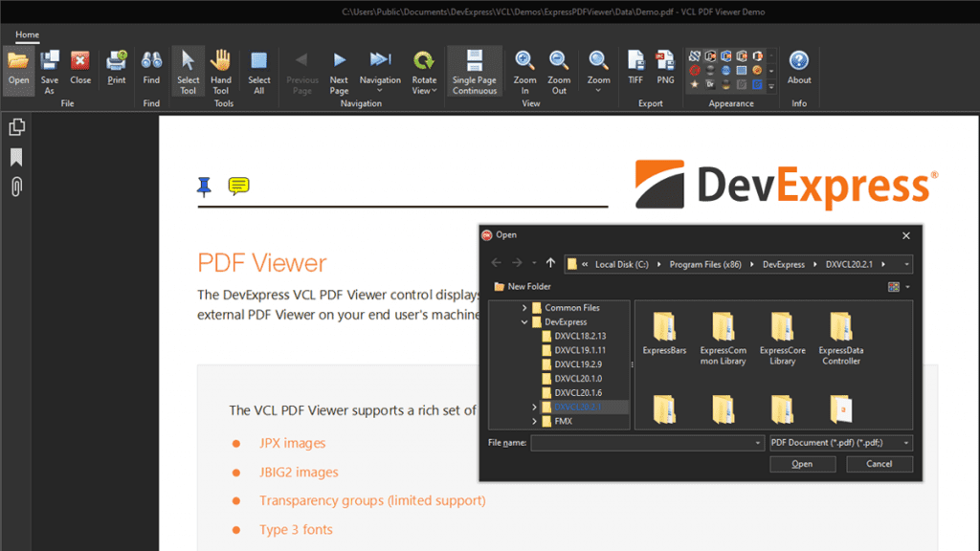Go to Next Page
The image size is (980, 551).
(339, 71)
